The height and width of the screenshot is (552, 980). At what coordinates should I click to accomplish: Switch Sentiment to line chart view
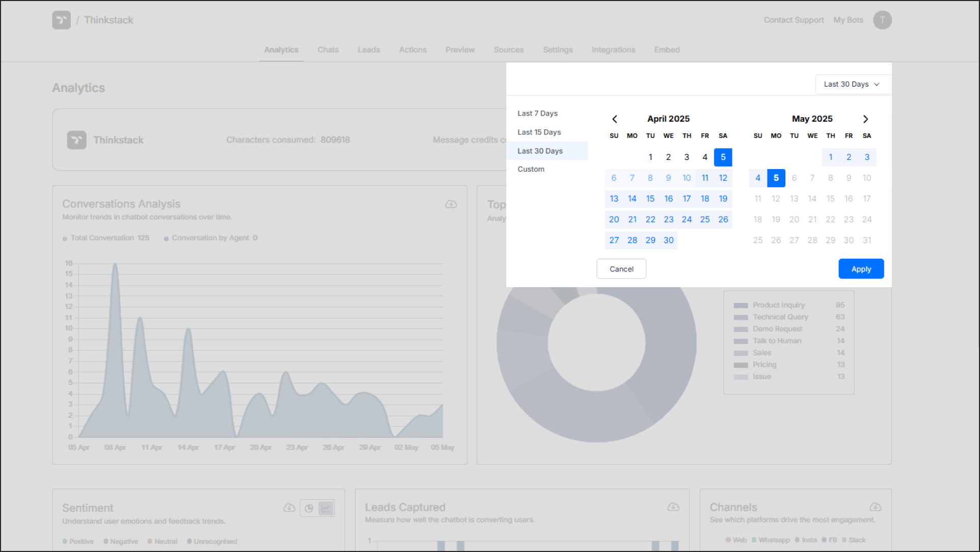(x=326, y=508)
